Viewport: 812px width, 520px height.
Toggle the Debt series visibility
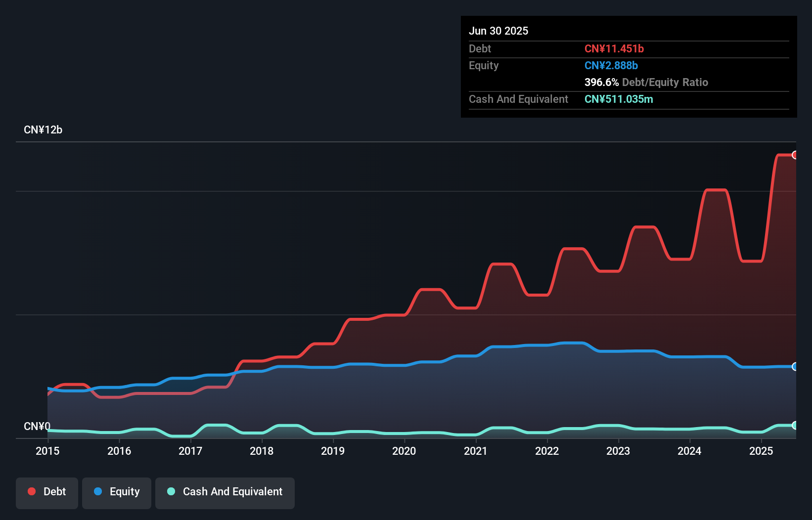click(47, 492)
